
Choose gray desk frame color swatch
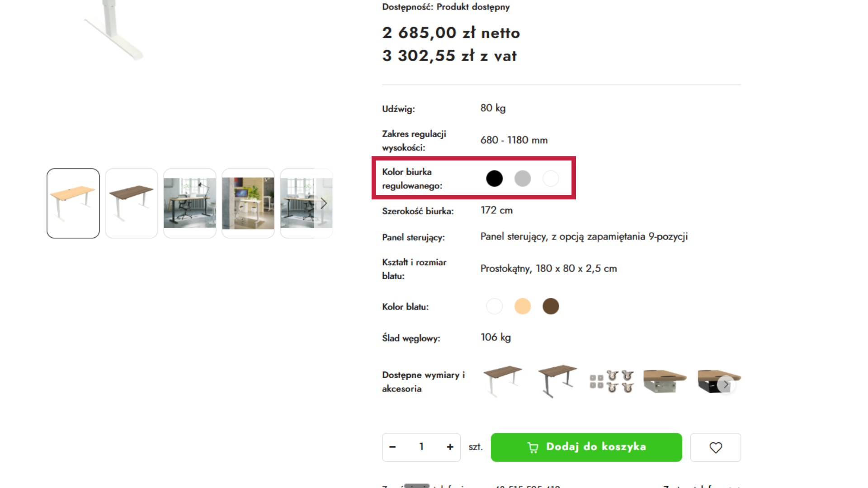click(523, 178)
